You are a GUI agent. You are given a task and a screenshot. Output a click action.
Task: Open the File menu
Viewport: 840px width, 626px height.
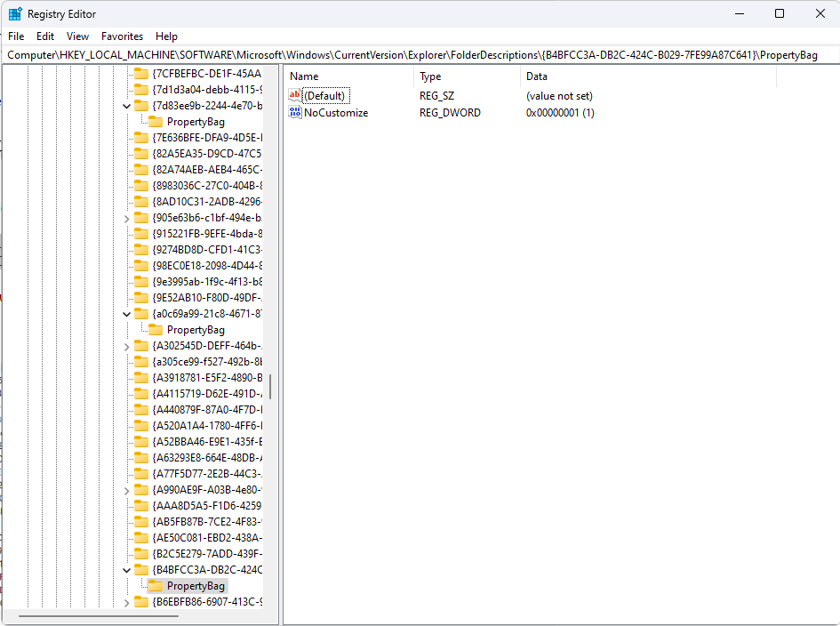pyautogui.click(x=16, y=36)
